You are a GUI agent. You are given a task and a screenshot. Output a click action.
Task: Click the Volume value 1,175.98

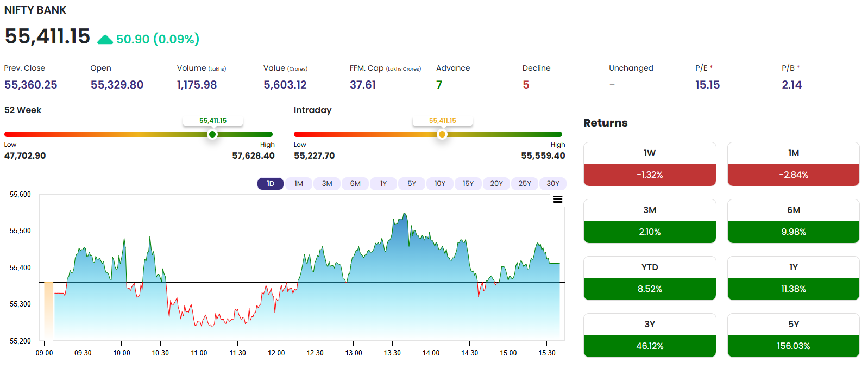point(197,85)
